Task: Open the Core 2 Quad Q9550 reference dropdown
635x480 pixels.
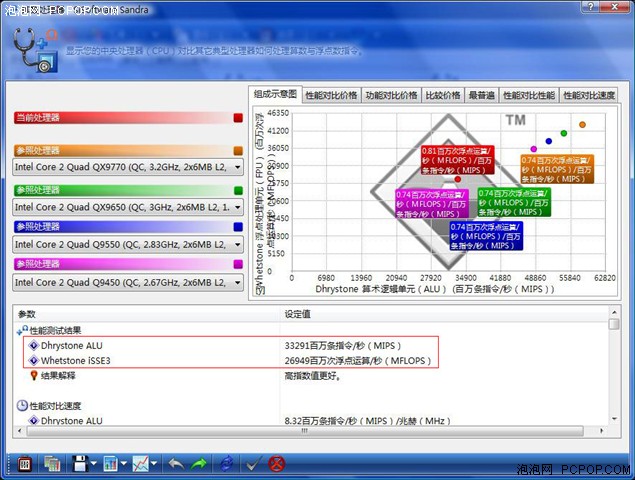Action: [x=128, y=245]
